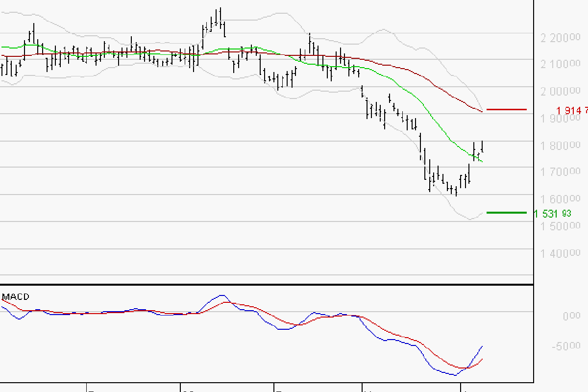Viewport: 588px width, 392px height.
Task: Click the 1 531 93 green price label
Action: (x=553, y=213)
